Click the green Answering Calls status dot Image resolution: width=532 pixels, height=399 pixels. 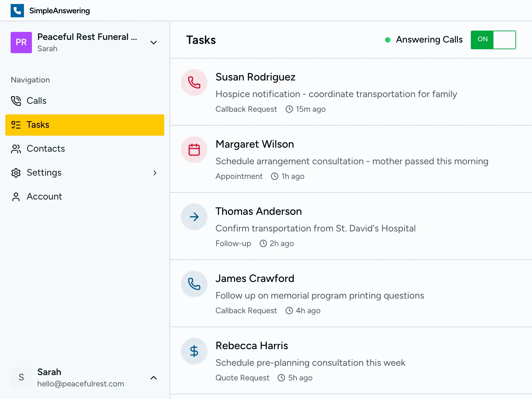tap(388, 40)
